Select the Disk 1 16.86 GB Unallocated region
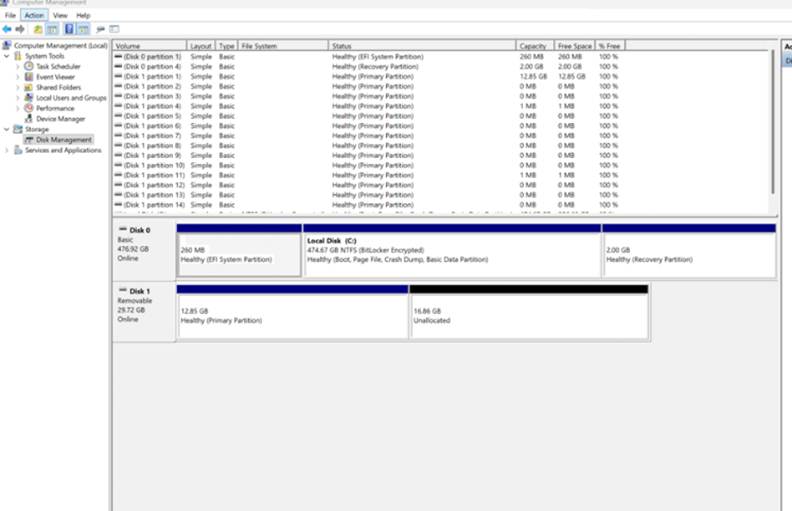Viewport: 792px width, 511px height. coord(528,316)
